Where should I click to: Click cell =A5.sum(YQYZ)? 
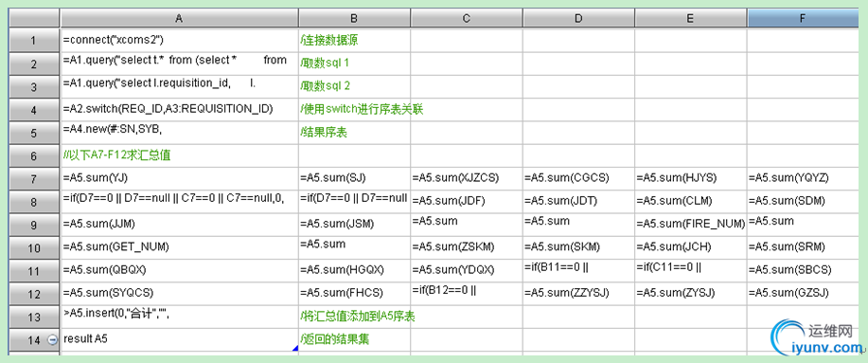803,178
